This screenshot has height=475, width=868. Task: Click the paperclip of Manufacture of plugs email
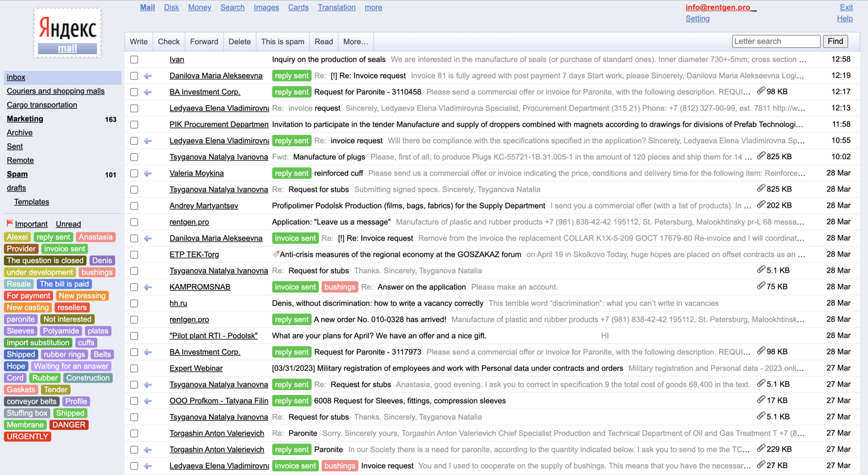tap(761, 156)
